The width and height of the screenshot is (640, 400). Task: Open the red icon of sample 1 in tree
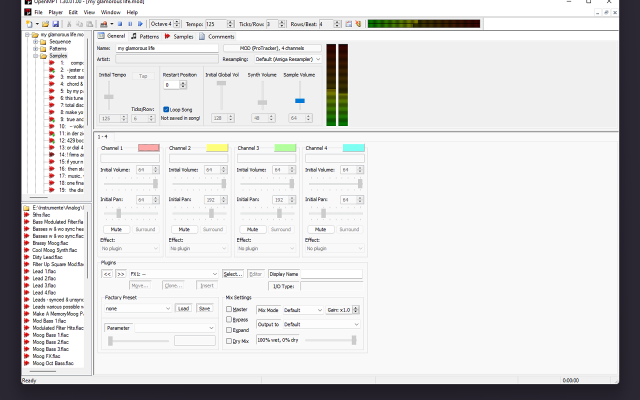(x=52, y=63)
